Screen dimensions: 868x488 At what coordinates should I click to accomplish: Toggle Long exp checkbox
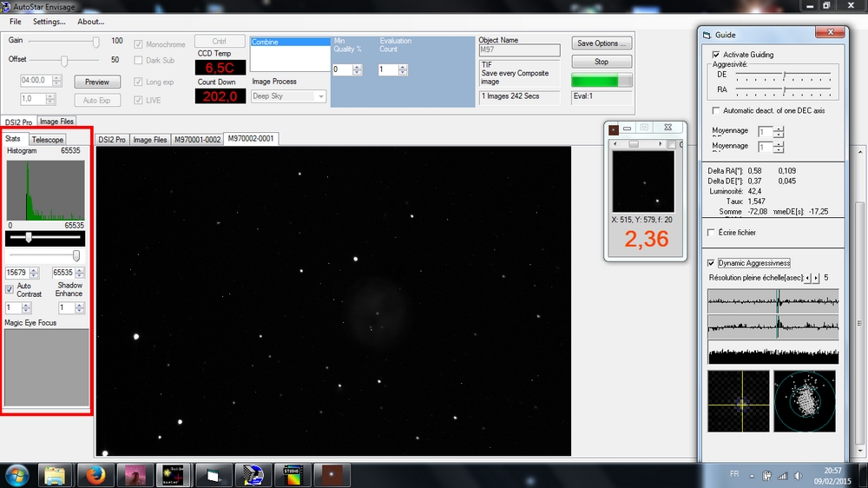[138, 82]
